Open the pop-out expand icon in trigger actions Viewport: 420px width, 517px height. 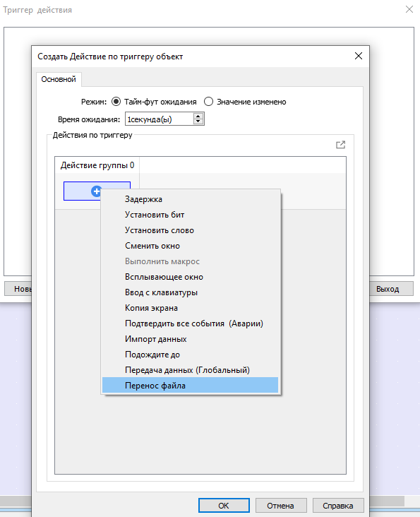pyautogui.click(x=341, y=145)
